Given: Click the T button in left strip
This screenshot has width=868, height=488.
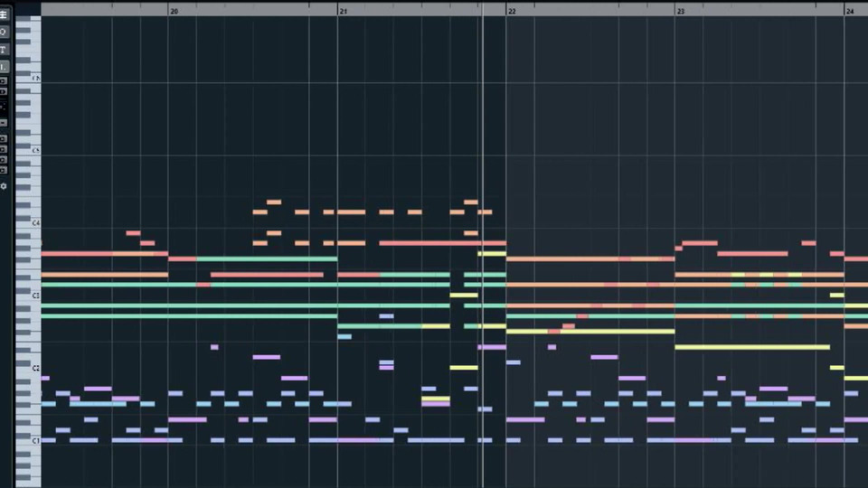Looking at the screenshot, I should (x=4, y=50).
